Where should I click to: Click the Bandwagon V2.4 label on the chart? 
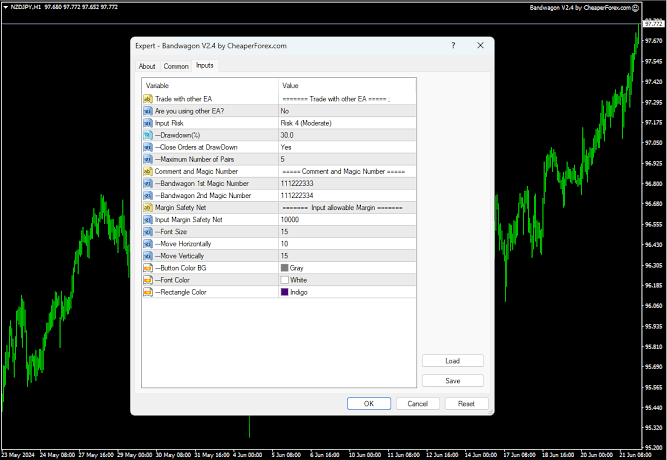click(x=580, y=8)
